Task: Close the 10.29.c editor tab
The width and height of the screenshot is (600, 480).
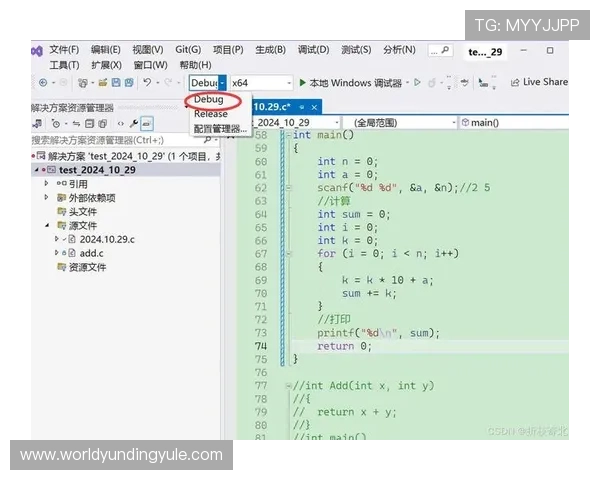Action: pos(314,107)
